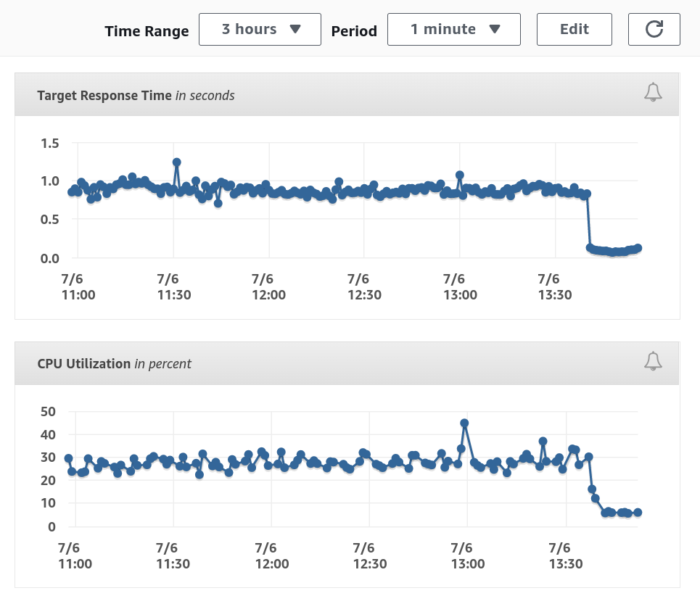
Task: Click the last data point in response time chart
Action: click(x=638, y=248)
